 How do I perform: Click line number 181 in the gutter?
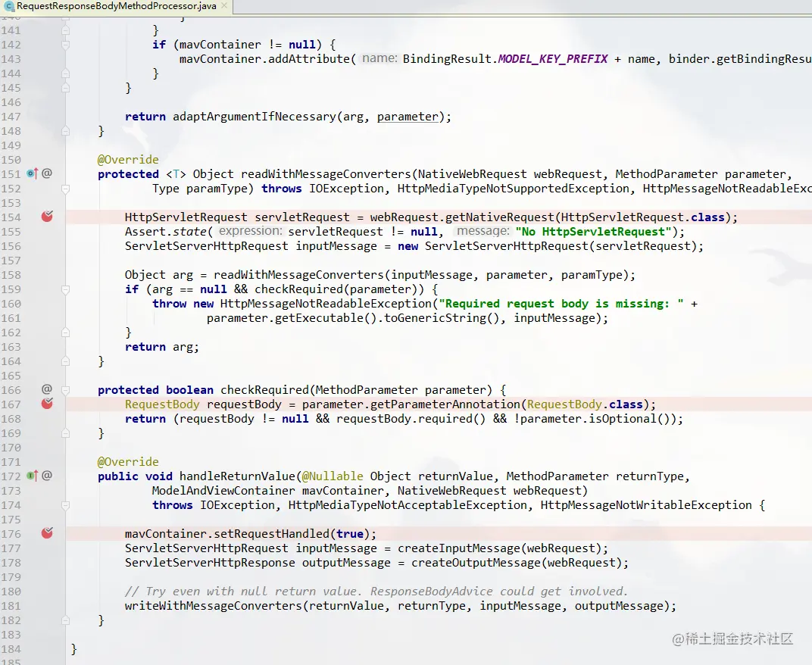point(11,606)
